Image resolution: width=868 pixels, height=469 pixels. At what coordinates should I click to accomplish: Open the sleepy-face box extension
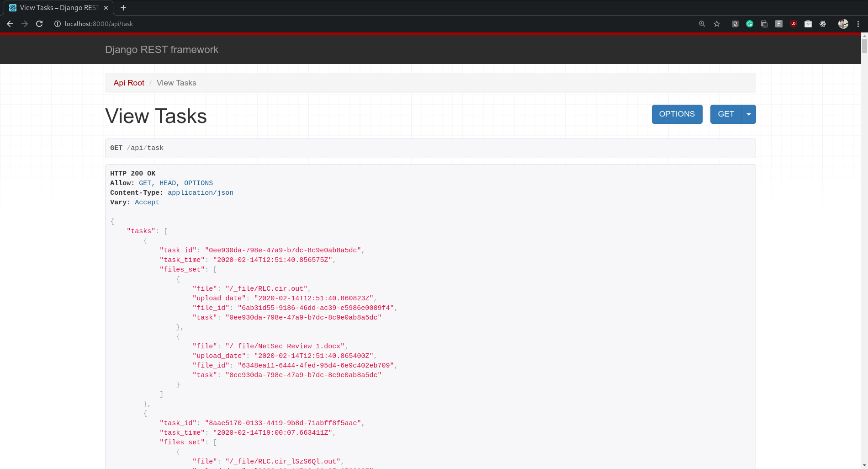808,24
